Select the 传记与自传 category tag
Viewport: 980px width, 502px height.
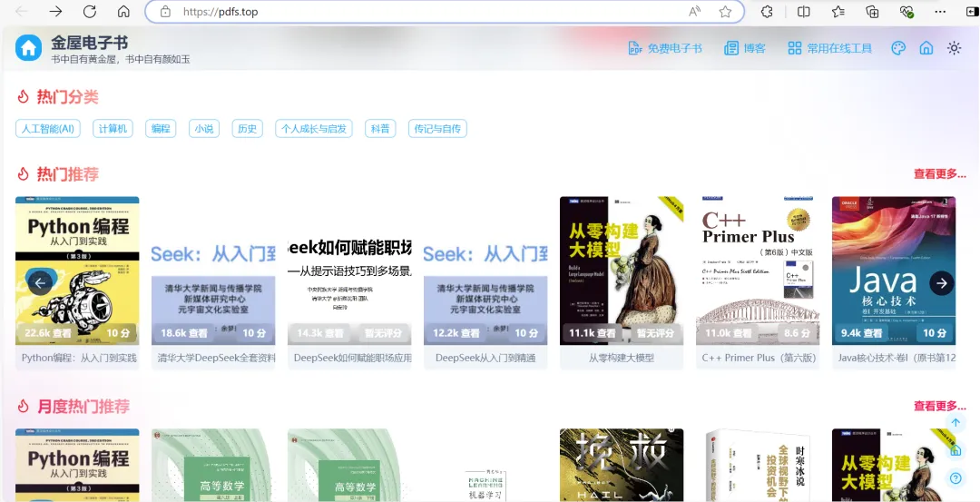437,129
